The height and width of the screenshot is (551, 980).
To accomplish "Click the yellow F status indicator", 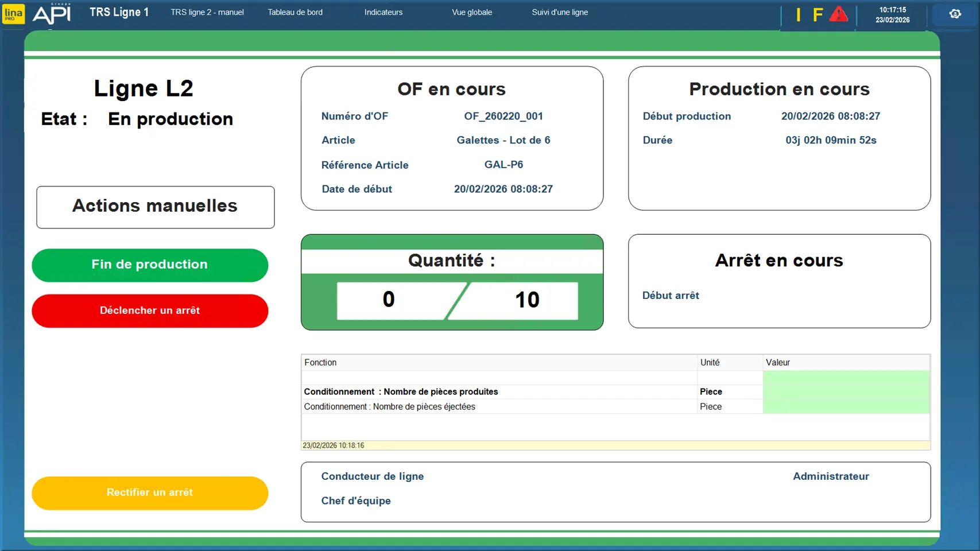I will (x=818, y=15).
